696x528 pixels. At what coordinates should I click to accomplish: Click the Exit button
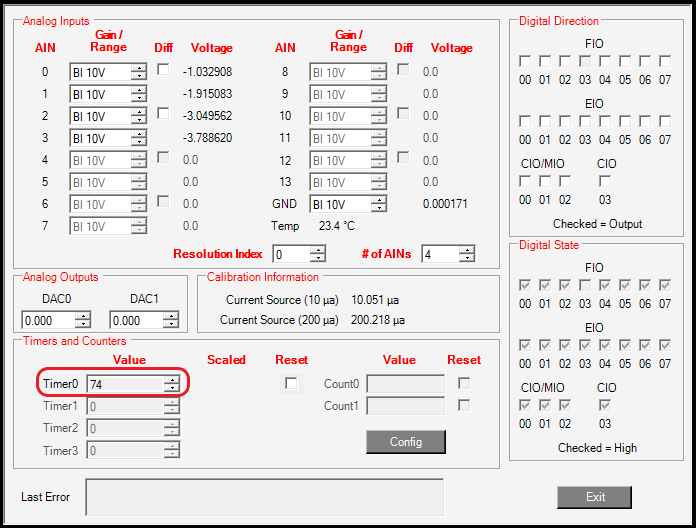(594, 497)
